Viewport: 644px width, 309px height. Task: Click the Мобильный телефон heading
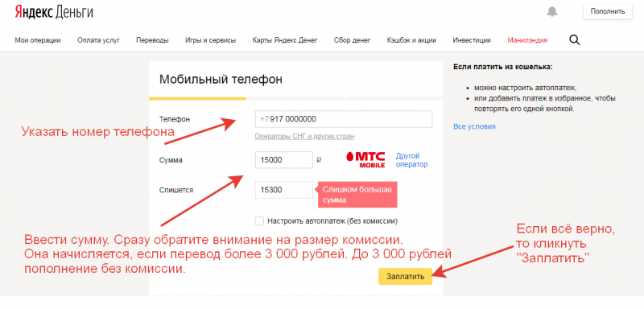221,79
